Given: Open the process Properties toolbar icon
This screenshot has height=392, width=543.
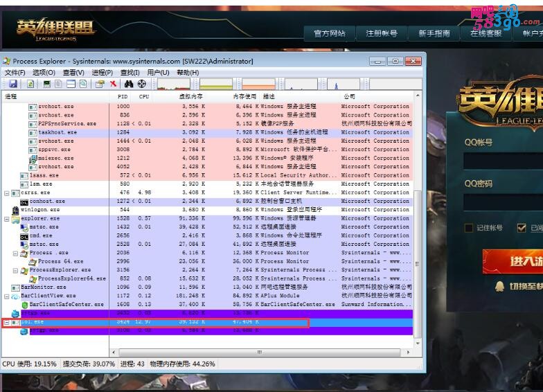Looking at the screenshot, I should pyautogui.click(x=100, y=84).
